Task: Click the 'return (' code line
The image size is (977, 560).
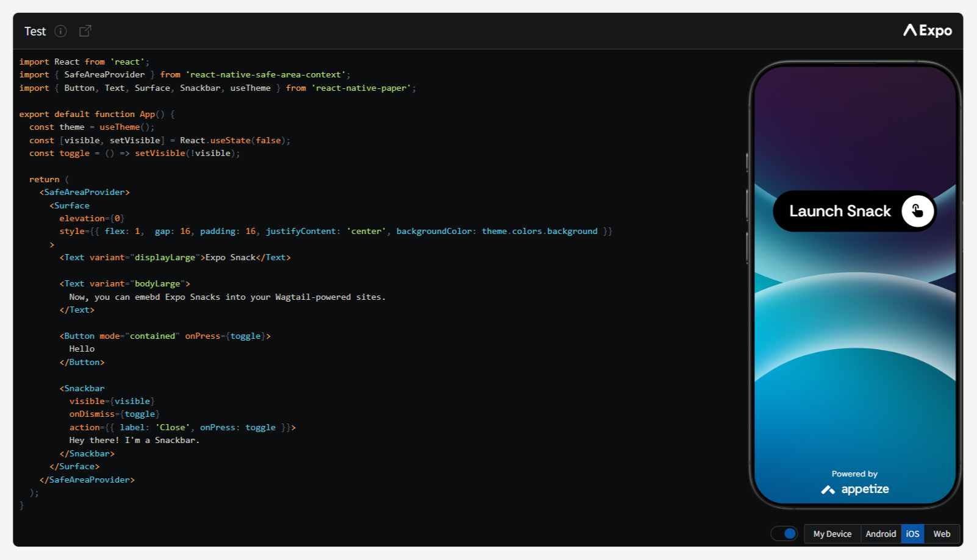Action: click(49, 180)
